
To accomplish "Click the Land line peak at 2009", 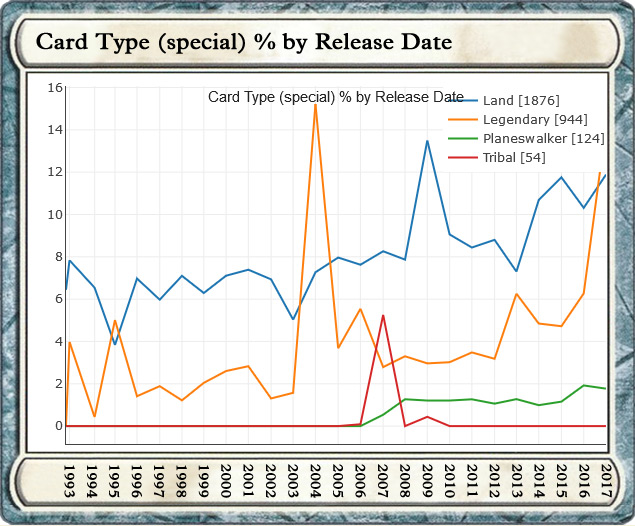I will (428, 141).
